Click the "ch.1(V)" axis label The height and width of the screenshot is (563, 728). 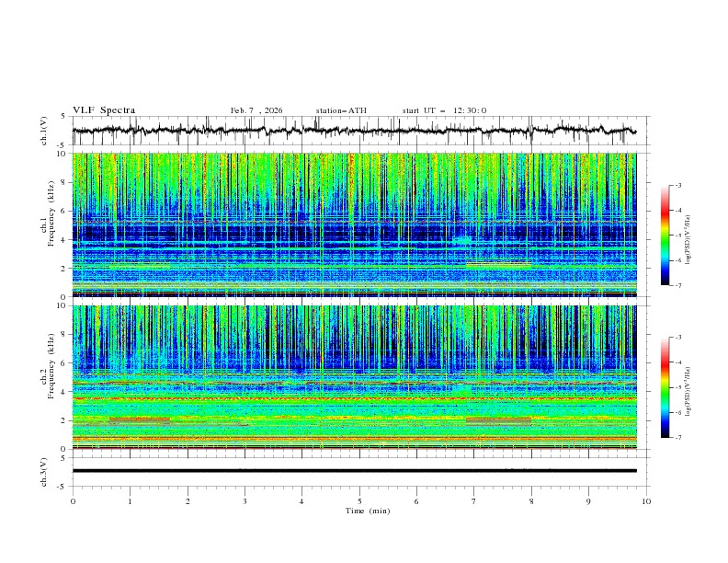[44, 131]
